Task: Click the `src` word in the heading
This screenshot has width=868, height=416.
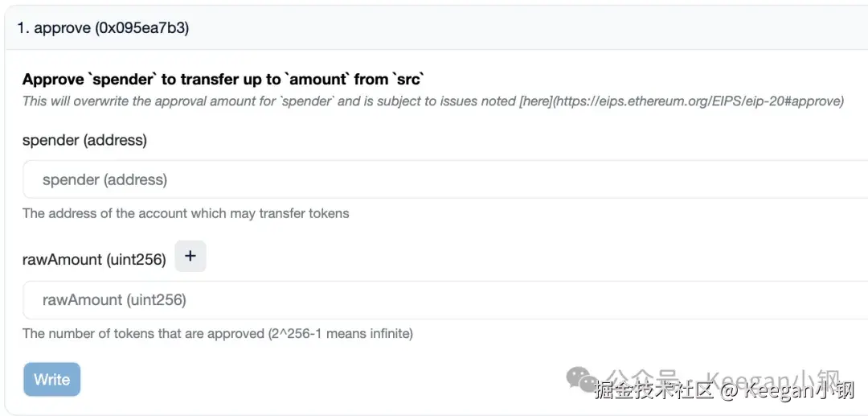Action: [408, 79]
